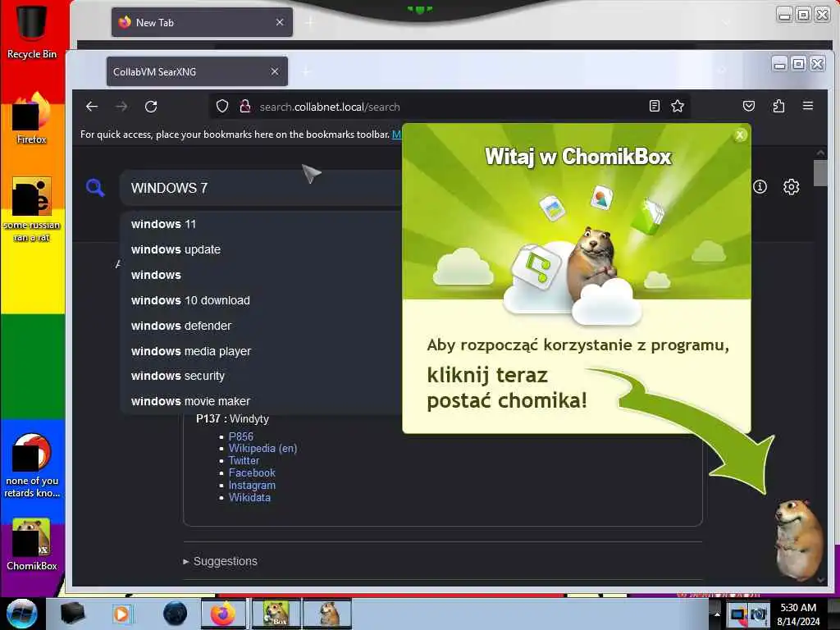
Task: Open the Wikipedia (en) link
Action: (x=262, y=449)
